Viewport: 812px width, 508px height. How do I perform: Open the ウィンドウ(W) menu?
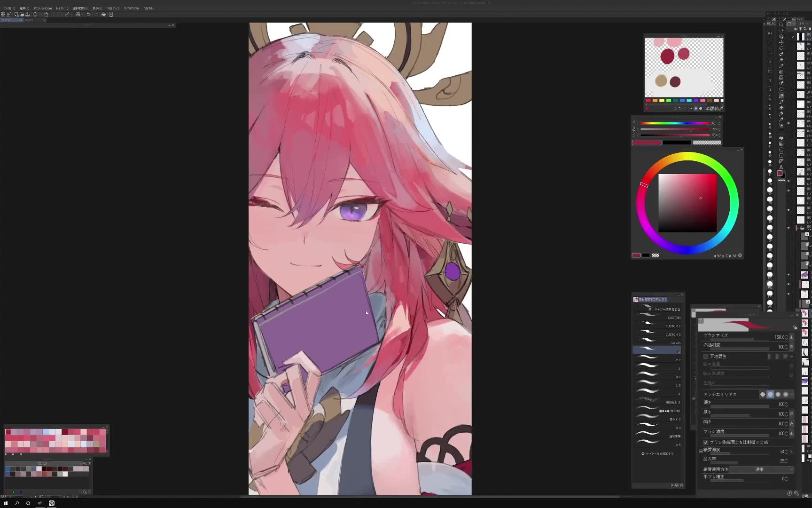coord(131,8)
